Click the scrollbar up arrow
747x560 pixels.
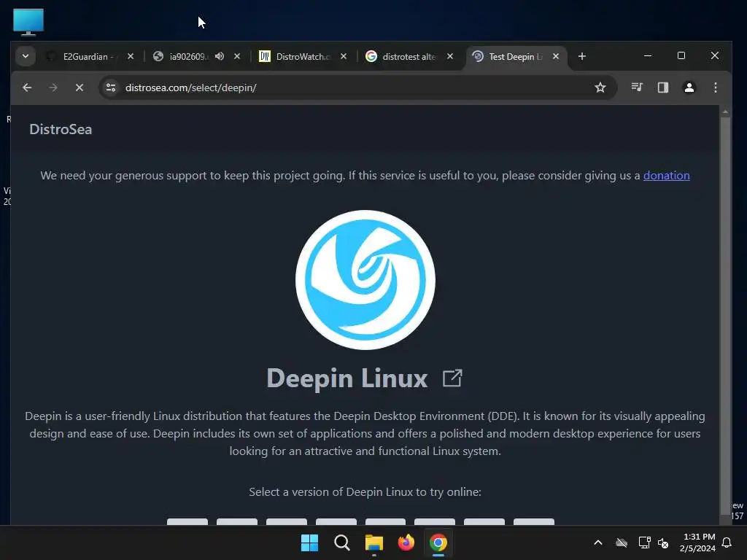[x=725, y=112]
